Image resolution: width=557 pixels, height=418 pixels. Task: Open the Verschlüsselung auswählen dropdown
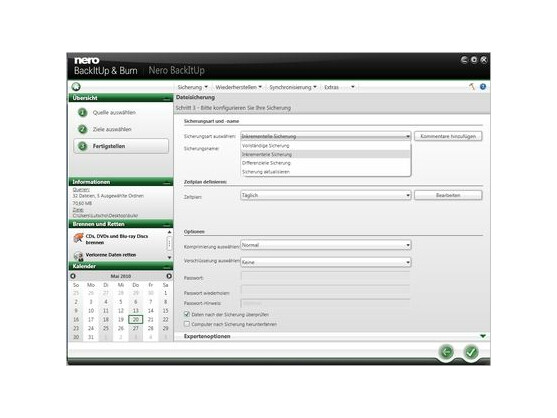tap(325, 262)
